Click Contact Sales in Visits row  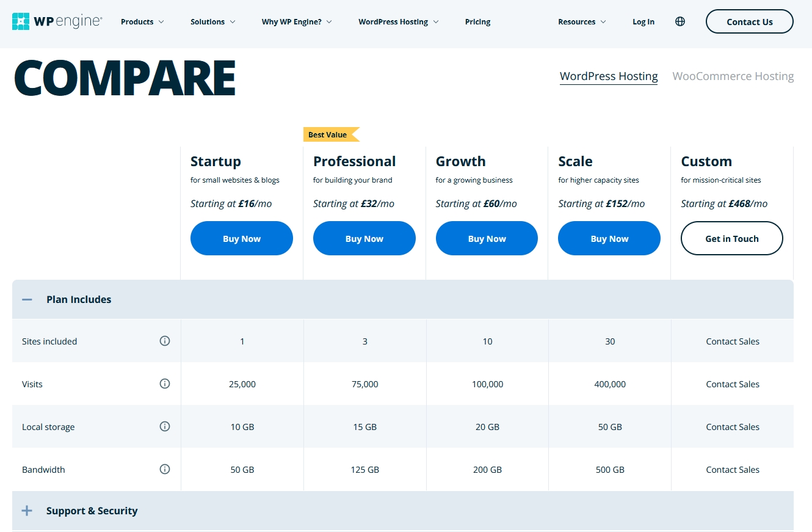click(x=733, y=384)
